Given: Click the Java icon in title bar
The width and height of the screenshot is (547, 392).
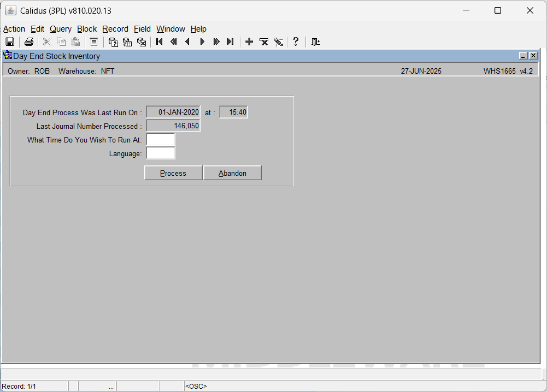Looking at the screenshot, I should [x=11, y=10].
